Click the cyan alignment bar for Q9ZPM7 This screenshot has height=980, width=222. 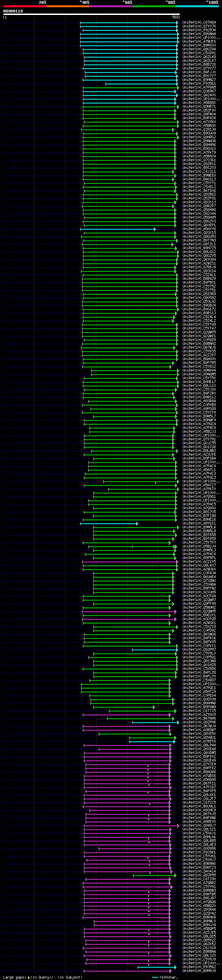(155, 650)
